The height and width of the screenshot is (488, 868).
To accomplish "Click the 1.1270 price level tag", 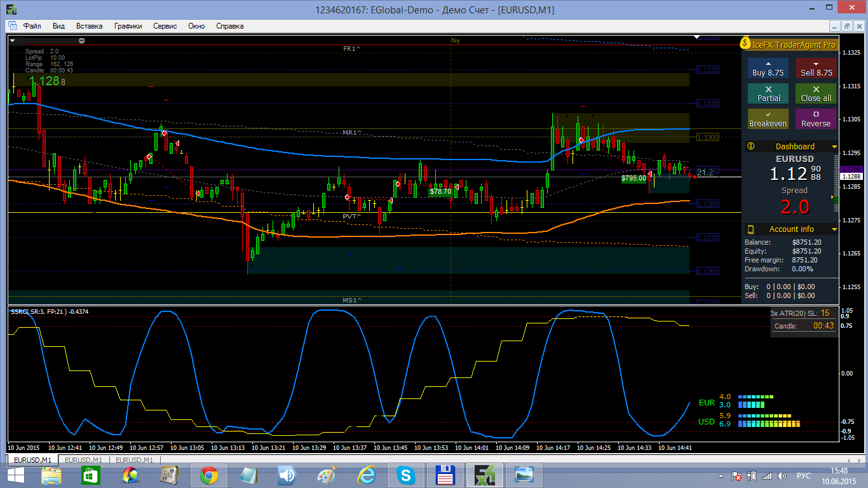I will 708,238.
